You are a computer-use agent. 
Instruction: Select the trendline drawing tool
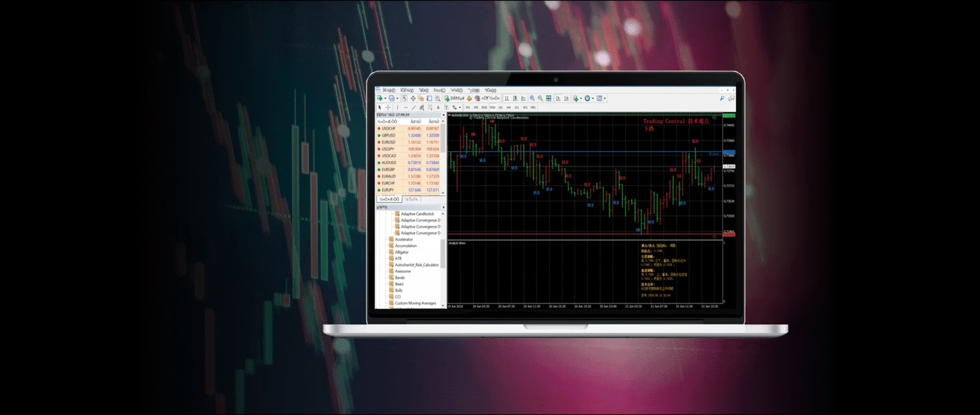pos(413,108)
